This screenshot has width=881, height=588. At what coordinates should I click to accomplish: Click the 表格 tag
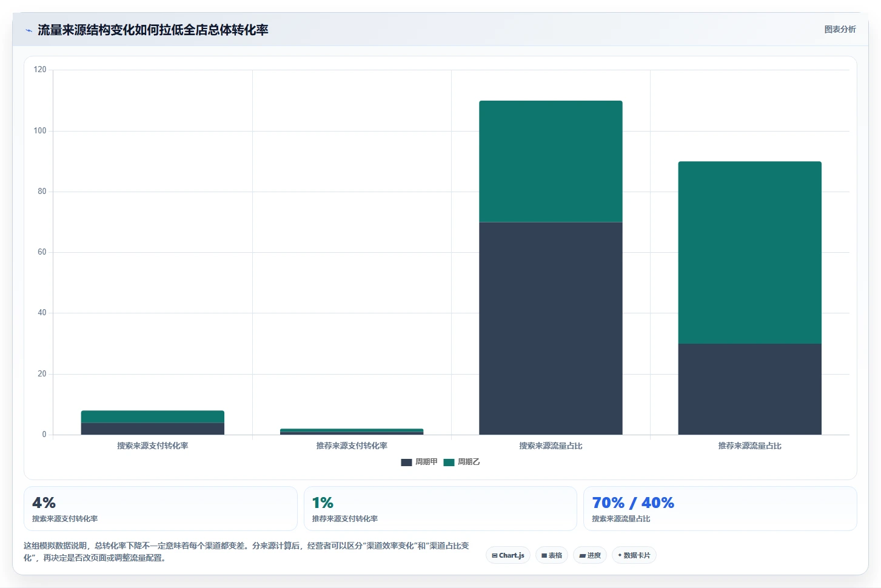[x=552, y=555]
